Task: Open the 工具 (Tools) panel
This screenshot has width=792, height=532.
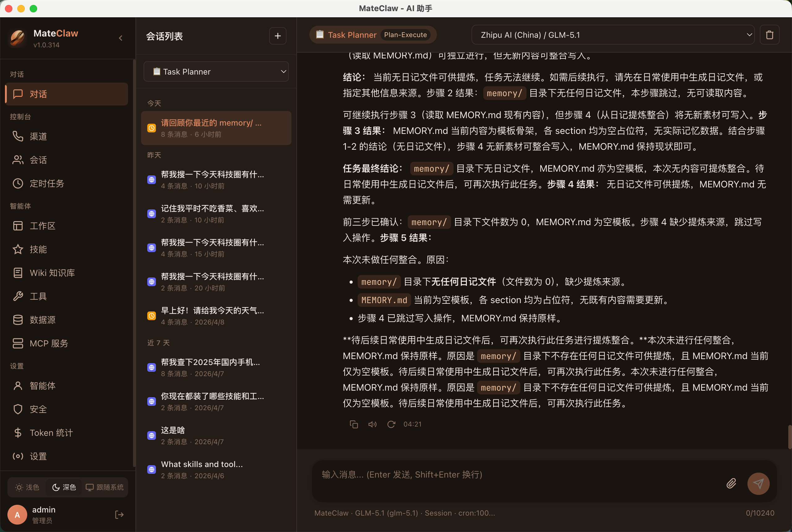Action: tap(38, 296)
